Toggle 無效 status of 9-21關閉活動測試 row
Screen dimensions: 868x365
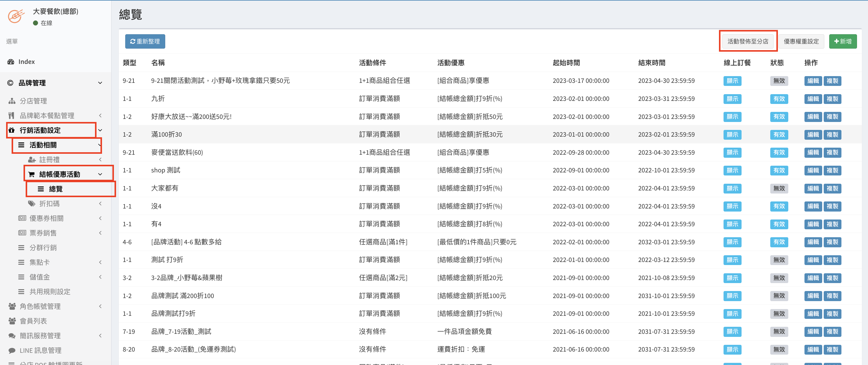tap(779, 81)
